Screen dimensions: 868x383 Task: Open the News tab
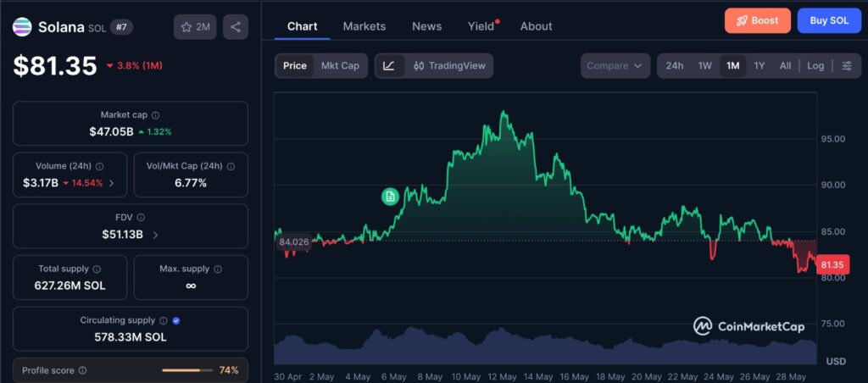427,26
